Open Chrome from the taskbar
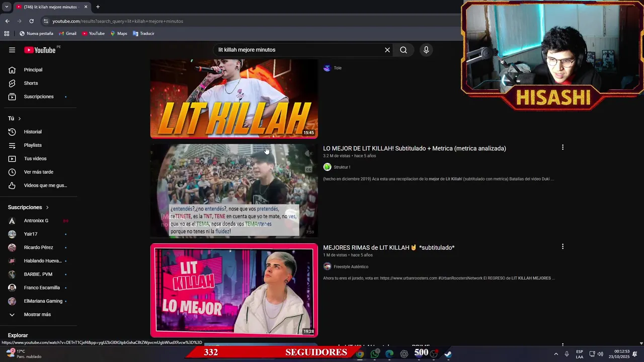Screen dimensions: 644x362 click(360, 354)
